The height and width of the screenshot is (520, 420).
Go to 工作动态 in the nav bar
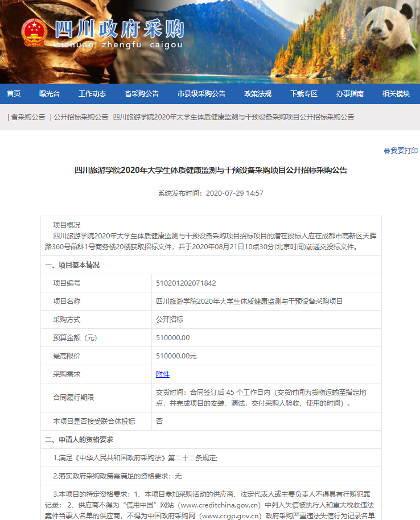click(x=92, y=94)
